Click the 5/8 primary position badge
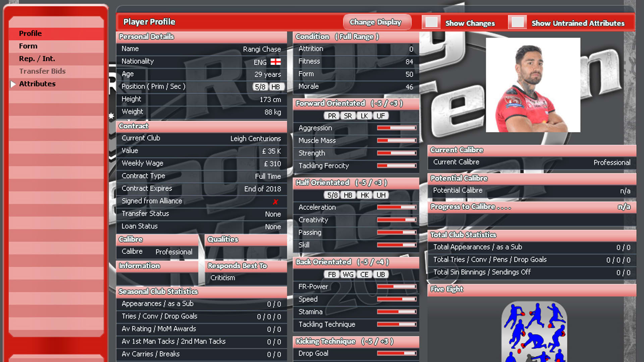The width and height of the screenshot is (644, 362). click(260, 87)
